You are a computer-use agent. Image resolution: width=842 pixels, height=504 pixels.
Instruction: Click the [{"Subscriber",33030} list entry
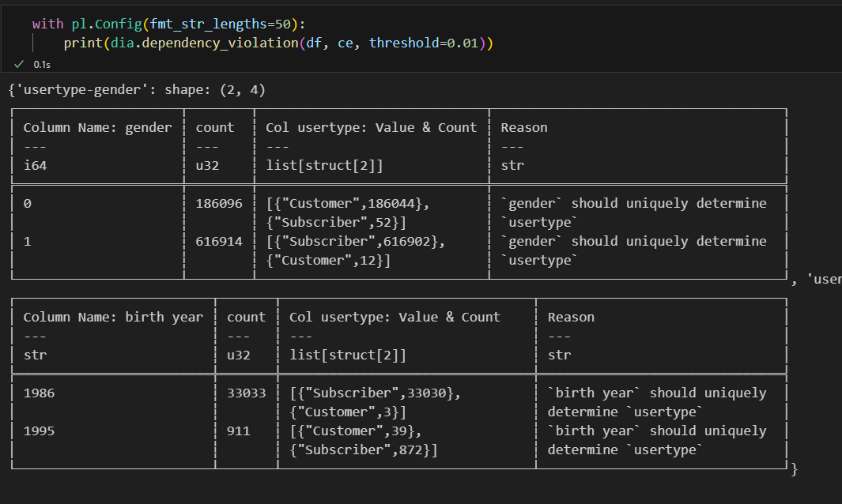tap(376, 393)
